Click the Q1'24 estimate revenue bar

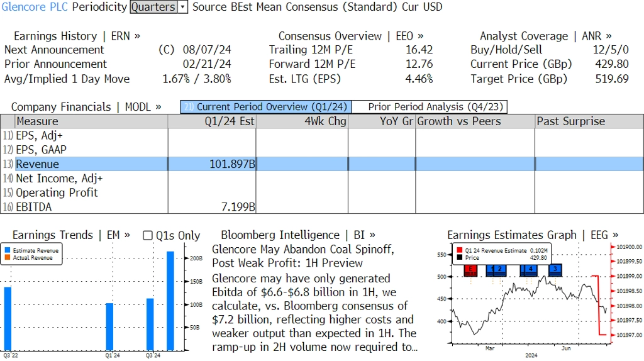(x=109, y=326)
